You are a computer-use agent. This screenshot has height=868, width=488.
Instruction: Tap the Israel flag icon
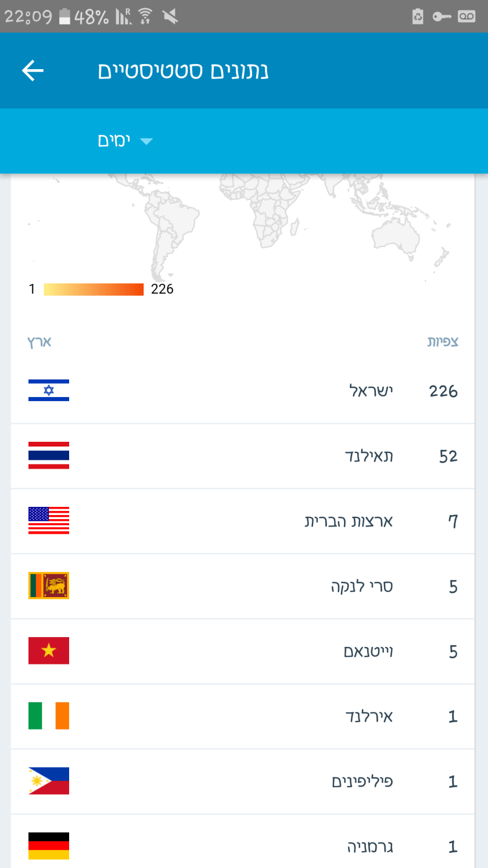pos(49,390)
